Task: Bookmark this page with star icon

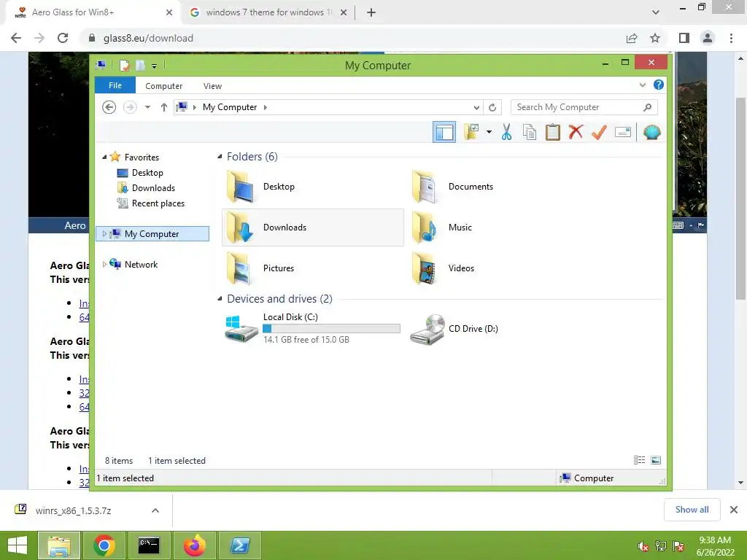Action: (655, 38)
